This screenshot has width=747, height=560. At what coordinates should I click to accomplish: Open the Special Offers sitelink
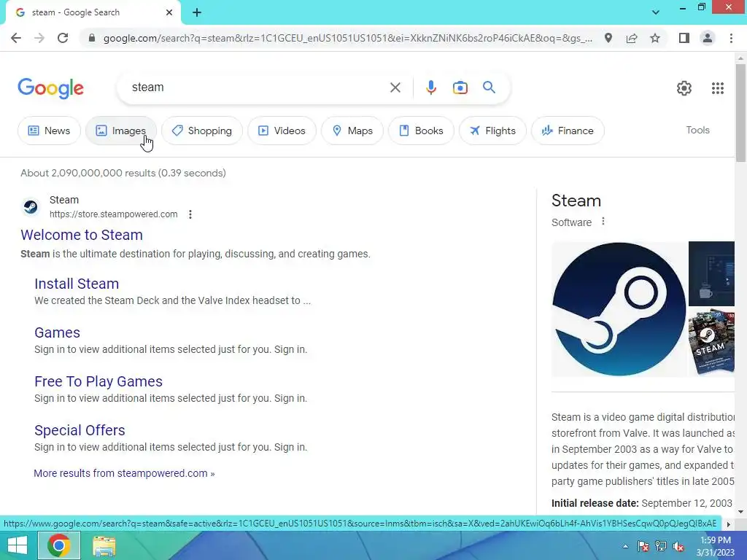point(80,430)
